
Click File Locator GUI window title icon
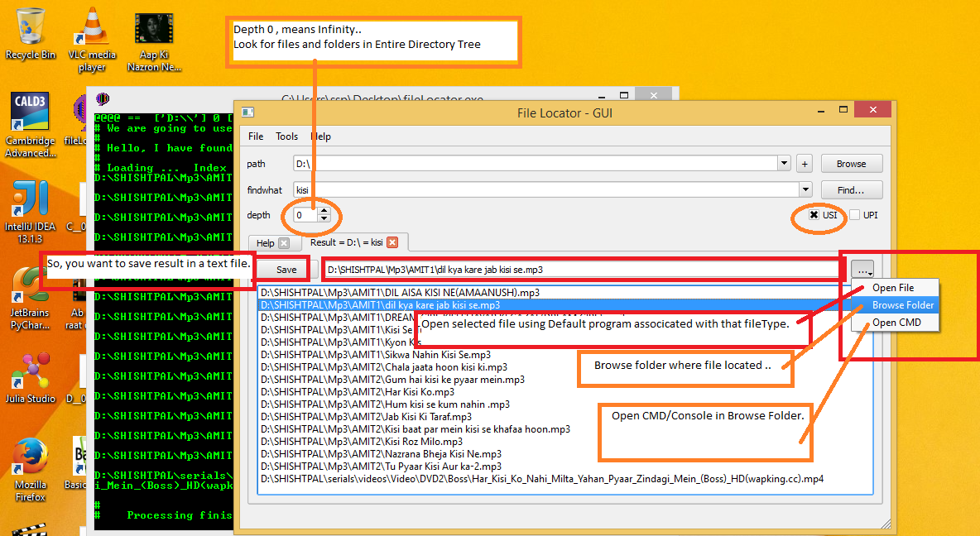[x=247, y=112]
